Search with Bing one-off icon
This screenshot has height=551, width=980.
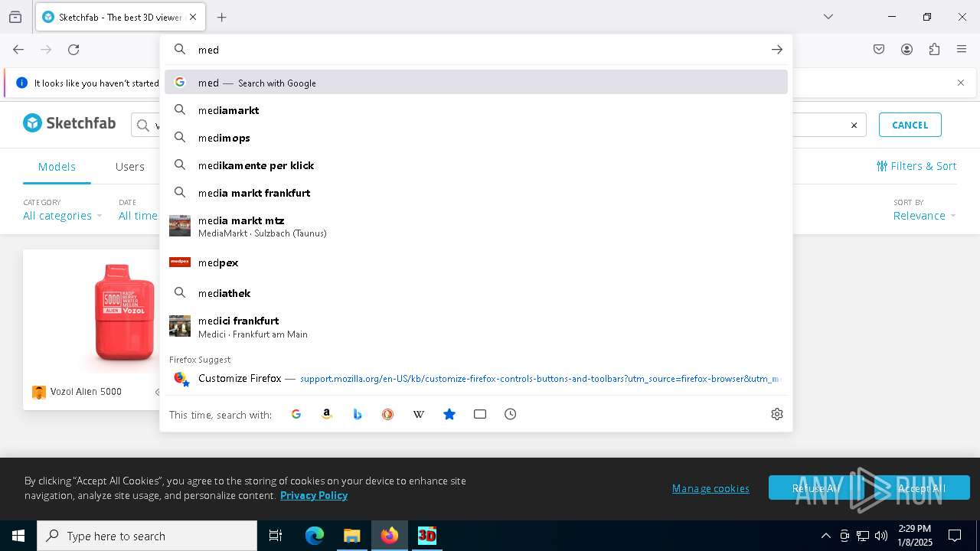[x=358, y=414]
